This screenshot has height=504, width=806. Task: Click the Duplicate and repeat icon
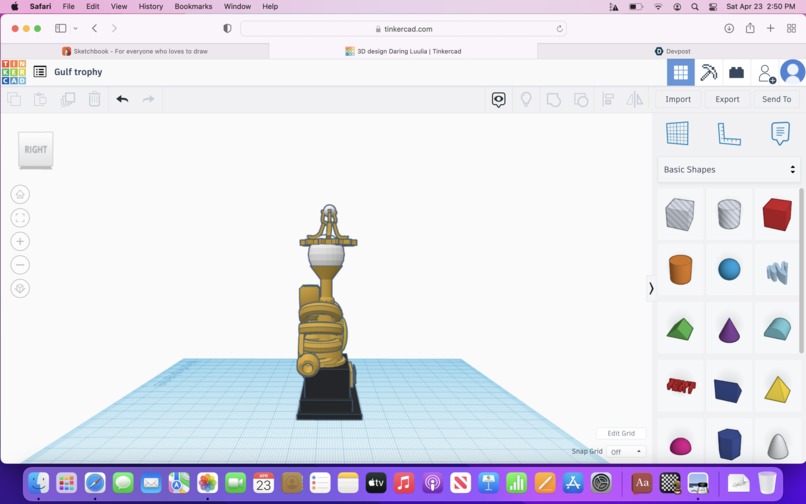tap(67, 99)
